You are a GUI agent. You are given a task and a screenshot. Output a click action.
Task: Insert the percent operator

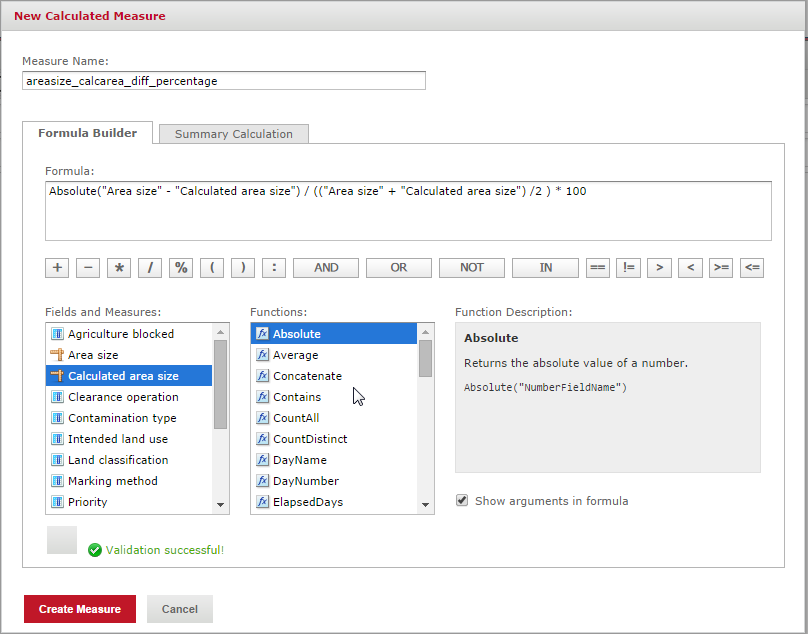click(181, 267)
